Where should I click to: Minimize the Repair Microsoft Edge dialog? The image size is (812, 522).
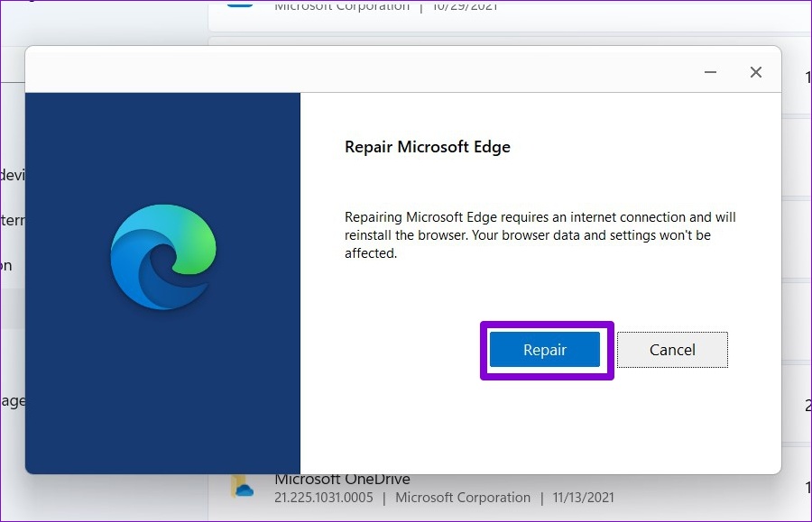(x=711, y=72)
